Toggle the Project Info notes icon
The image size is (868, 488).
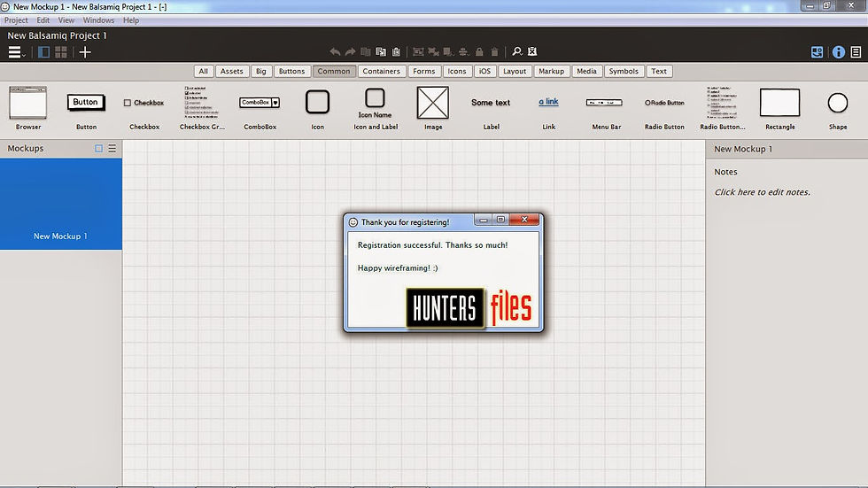856,52
